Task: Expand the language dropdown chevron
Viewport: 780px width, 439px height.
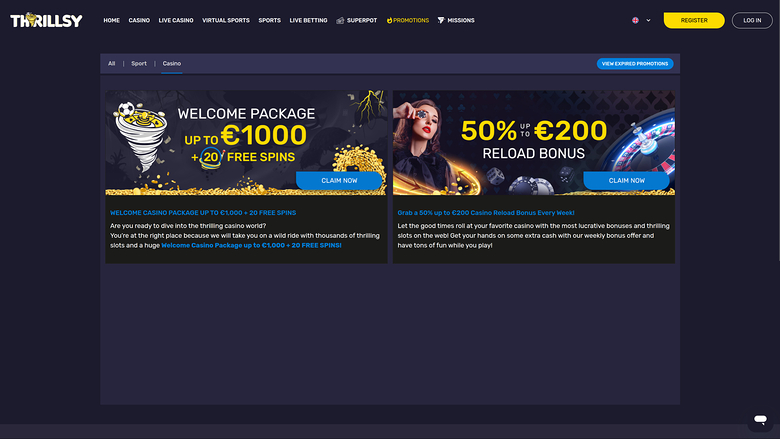Action: tap(648, 20)
